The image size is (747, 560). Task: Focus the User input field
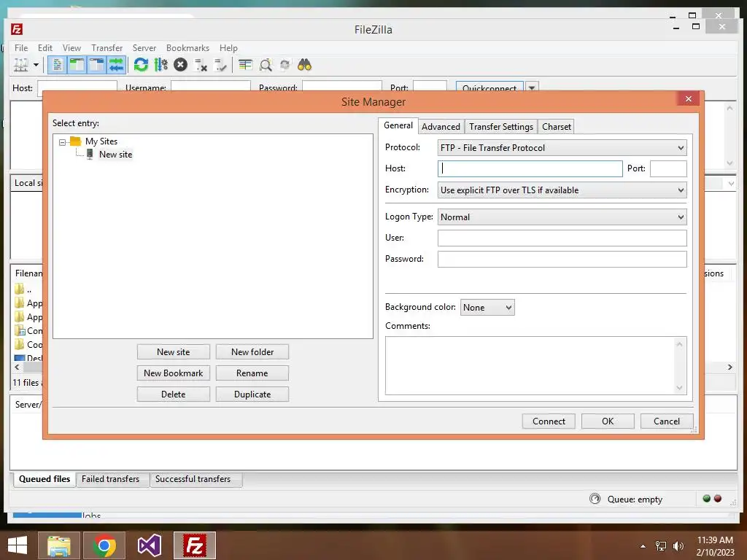point(562,238)
